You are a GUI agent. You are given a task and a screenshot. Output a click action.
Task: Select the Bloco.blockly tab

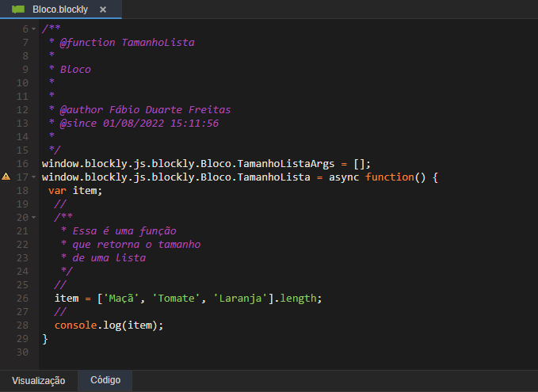[x=61, y=10]
